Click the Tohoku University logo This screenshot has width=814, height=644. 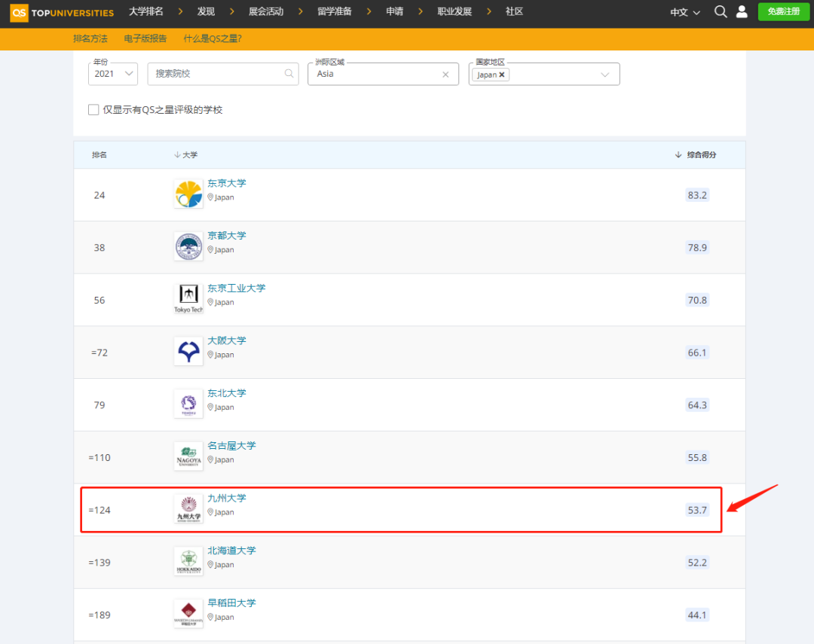click(x=188, y=404)
